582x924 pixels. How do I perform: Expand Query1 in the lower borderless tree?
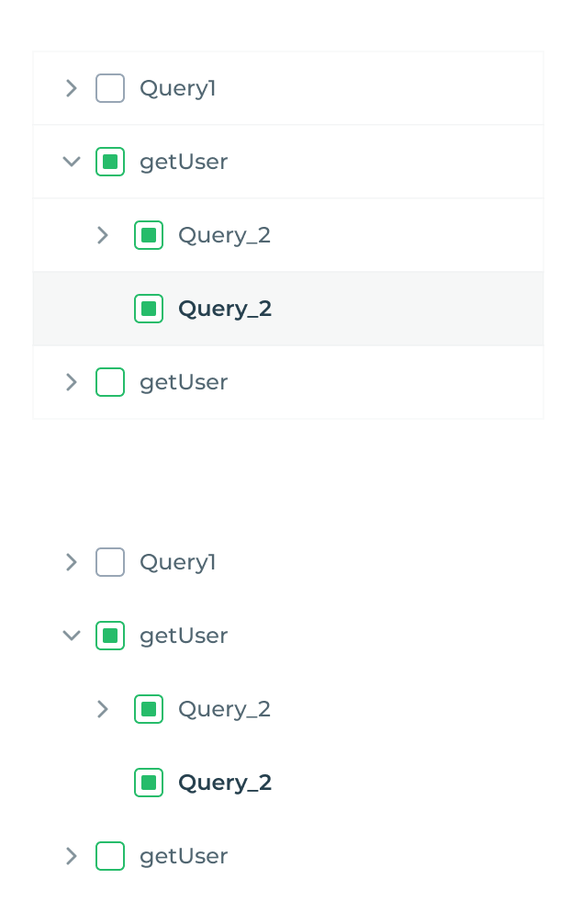(x=72, y=562)
